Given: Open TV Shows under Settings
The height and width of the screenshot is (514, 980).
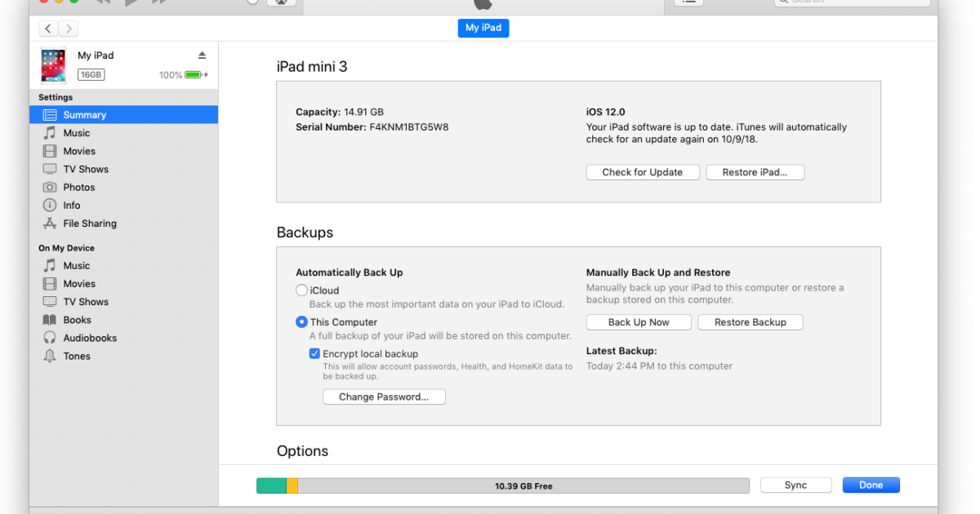Looking at the screenshot, I should pyautogui.click(x=86, y=169).
